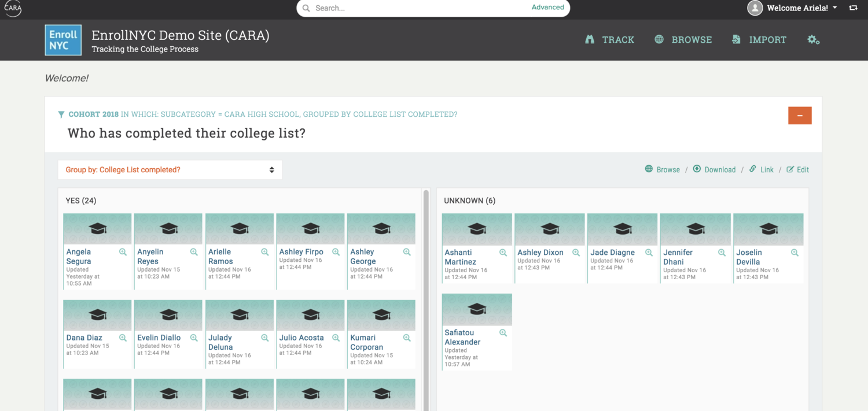
Task: Open Advanced search options
Action: tap(547, 8)
